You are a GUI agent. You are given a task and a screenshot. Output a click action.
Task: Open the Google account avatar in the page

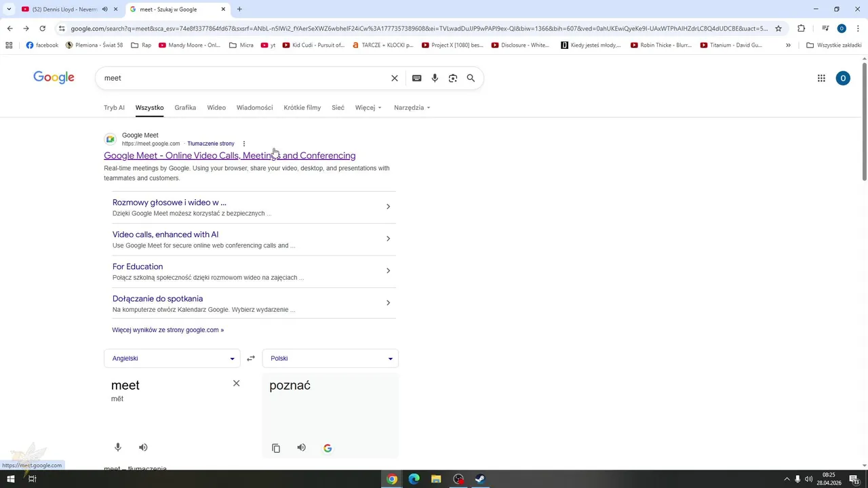(x=843, y=78)
